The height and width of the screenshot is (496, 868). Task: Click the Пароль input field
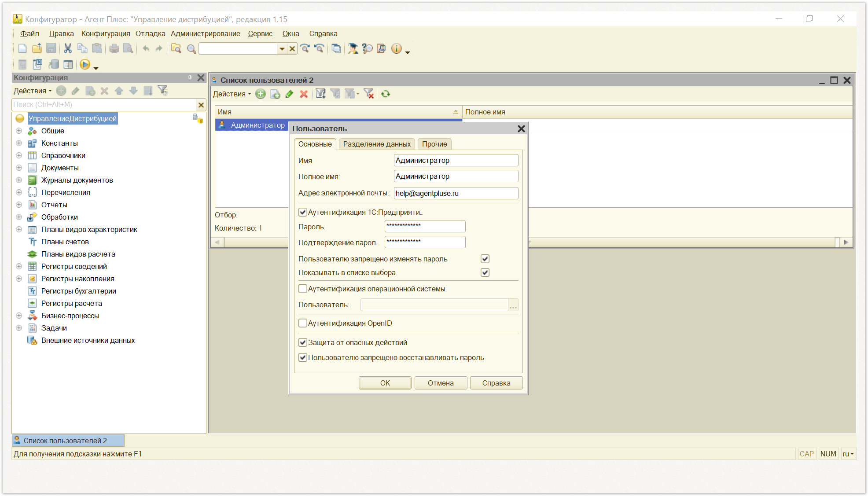pyautogui.click(x=425, y=226)
